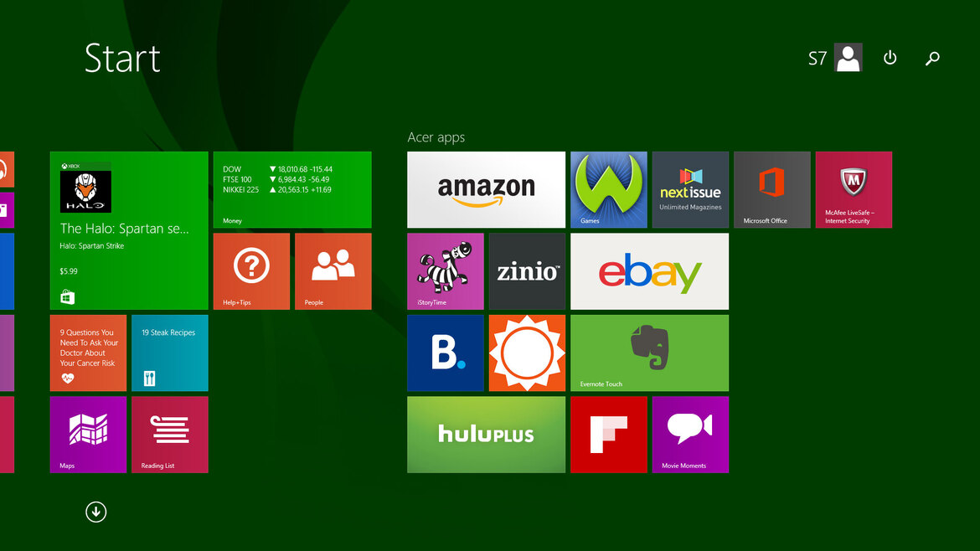980x551 pixels.
Task: Open the Evernote Touch tile
Action: point(649,353)
